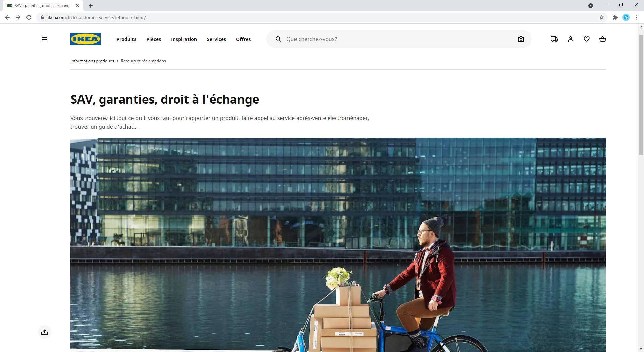This screenshot has width=644, height=352.
Task: Click the scrollbar down arrow
Action: pyautogui.click(x=641, y=349)
